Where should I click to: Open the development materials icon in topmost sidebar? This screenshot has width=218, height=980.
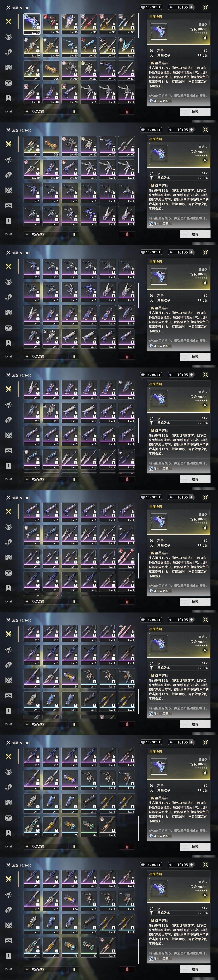(8, 68)
